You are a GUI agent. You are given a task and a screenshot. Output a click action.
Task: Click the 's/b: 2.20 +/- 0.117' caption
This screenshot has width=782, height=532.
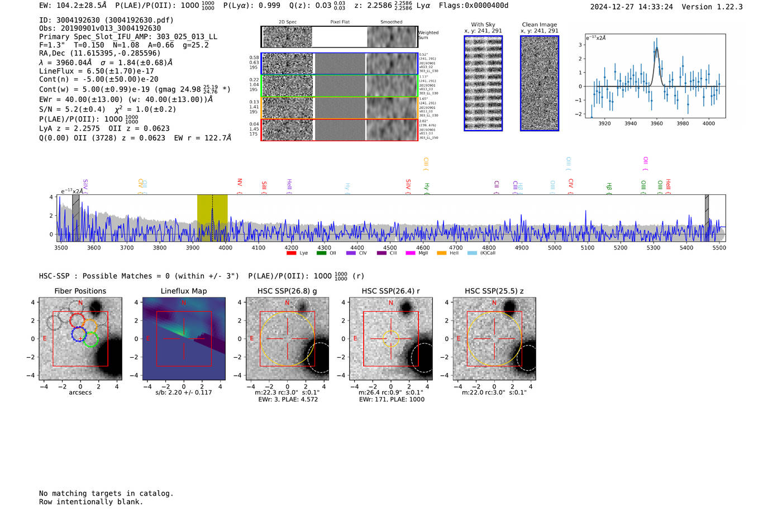tap(184, 392)
